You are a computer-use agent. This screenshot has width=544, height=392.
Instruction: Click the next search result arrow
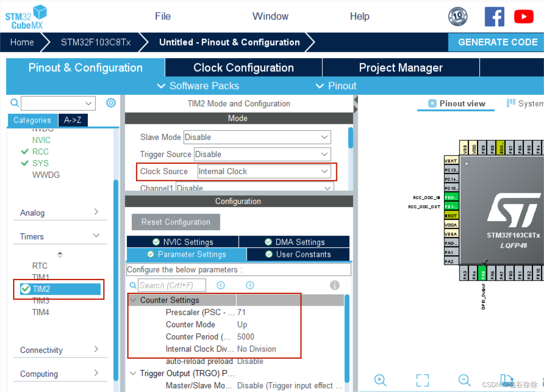tap(250, 285)
